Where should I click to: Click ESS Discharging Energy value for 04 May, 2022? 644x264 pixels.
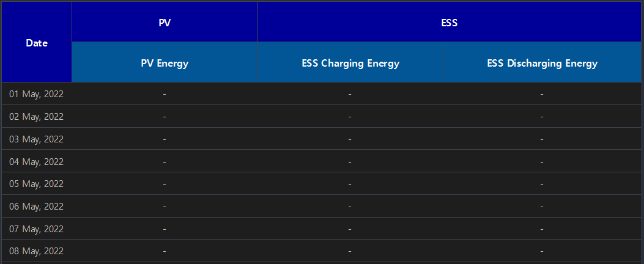pyautogui.click(x=542, y=161)
